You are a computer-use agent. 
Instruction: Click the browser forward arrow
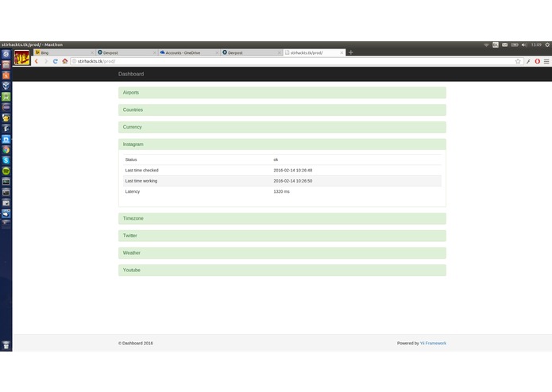pyautogui.click(x=46, y=61)
